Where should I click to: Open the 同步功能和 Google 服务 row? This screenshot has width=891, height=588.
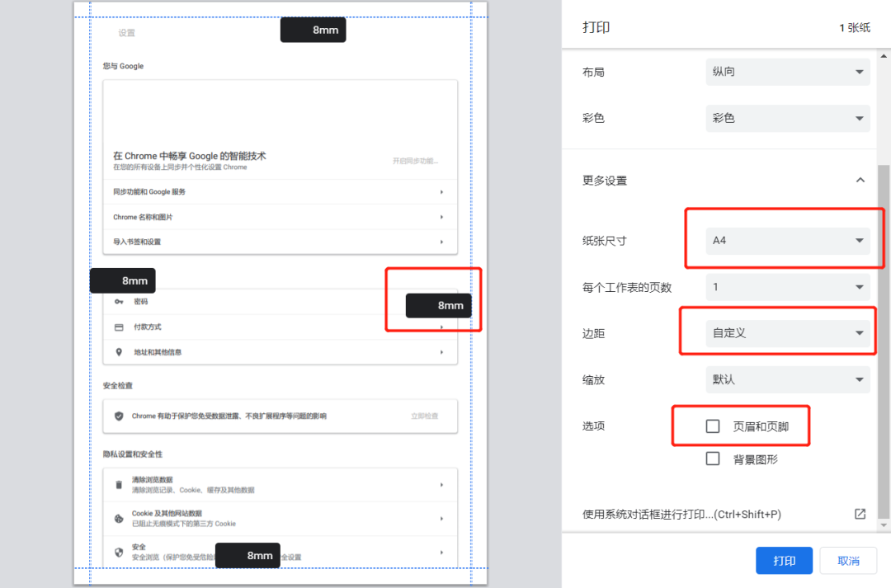(280, 192)
